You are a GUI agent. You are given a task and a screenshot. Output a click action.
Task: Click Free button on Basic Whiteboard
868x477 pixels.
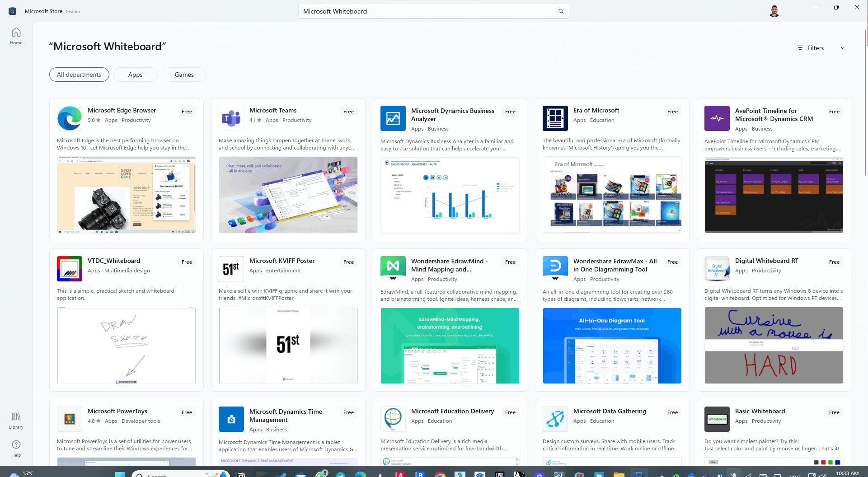tap(834, 412)
